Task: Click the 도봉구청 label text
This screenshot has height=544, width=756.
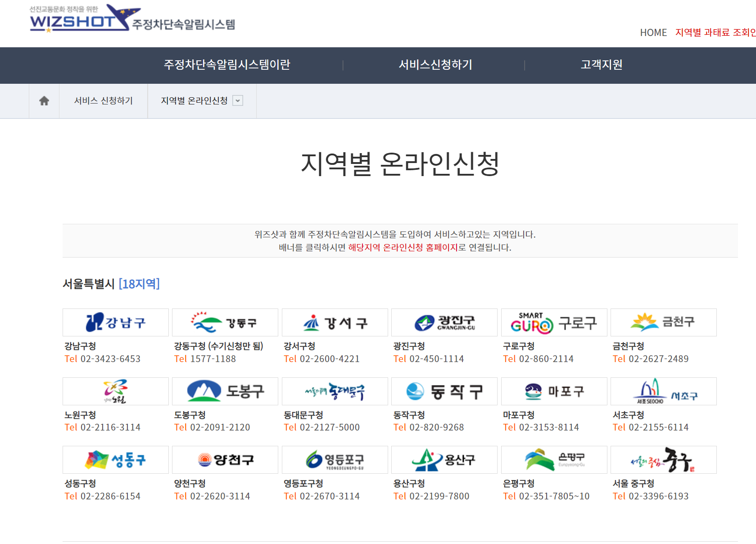Action: [x=190, y=415]
